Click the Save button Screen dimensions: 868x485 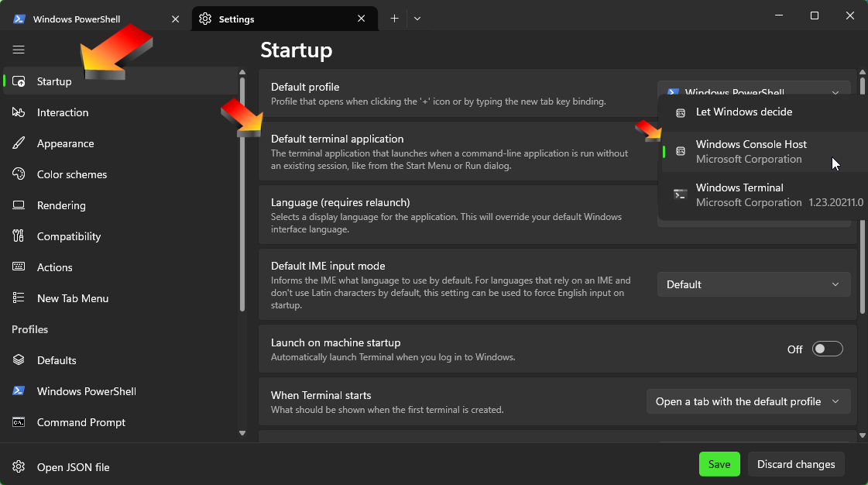(719, 464)
